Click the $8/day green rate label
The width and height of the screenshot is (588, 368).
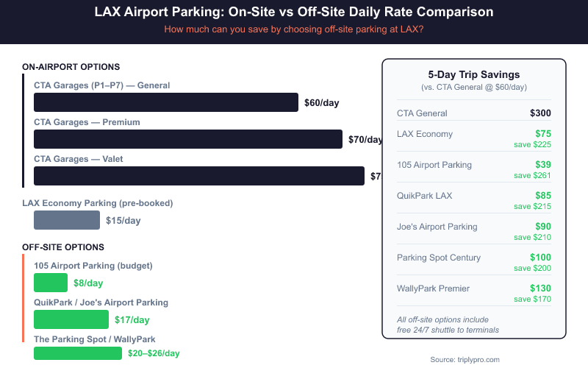coord(88,283)
